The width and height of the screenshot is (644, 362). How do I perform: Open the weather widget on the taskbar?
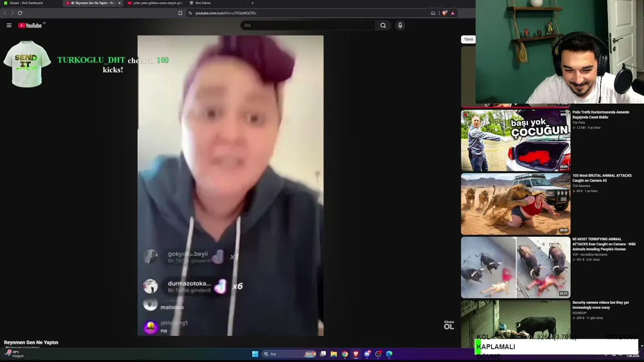click(14, 353)
